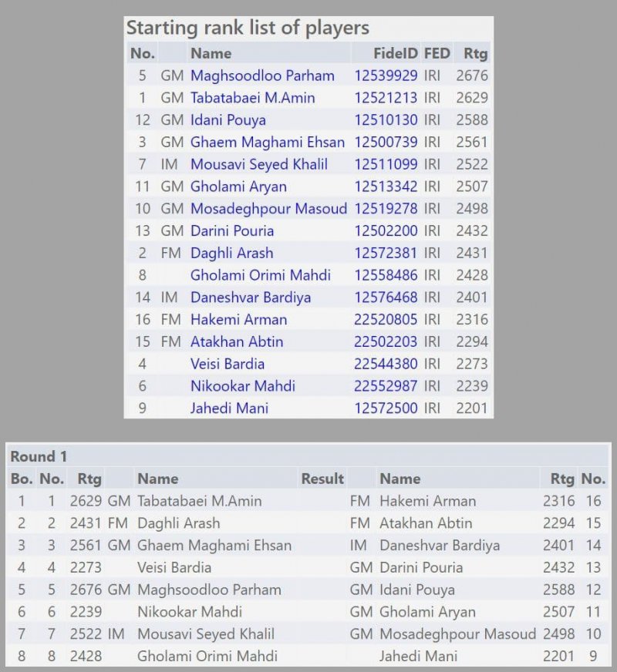
Task: Open FideID 12502200 link
Action: tap(386, 230)
